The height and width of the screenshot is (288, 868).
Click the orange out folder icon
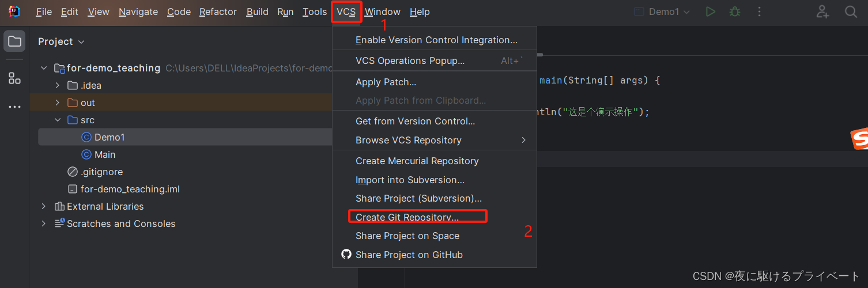pyautogui.click(x=73, y=103)
